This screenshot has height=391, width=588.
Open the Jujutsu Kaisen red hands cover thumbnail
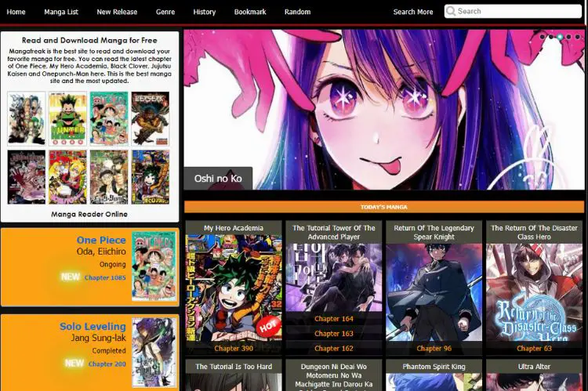click(27, 177)
